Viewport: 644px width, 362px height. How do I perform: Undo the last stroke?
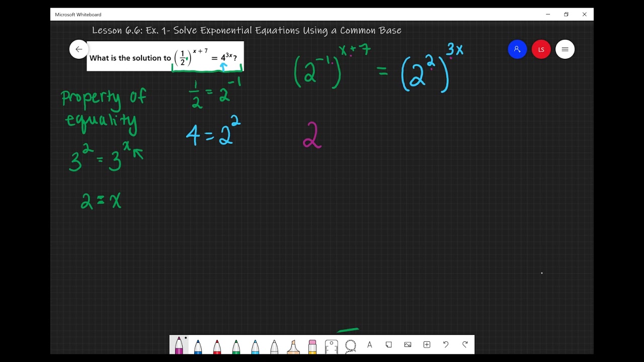click(x=446, y=345)
